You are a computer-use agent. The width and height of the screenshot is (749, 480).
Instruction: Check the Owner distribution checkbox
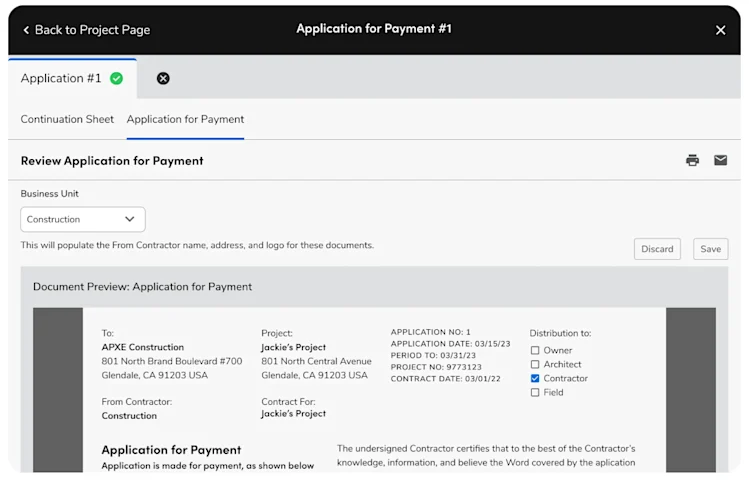535,351
